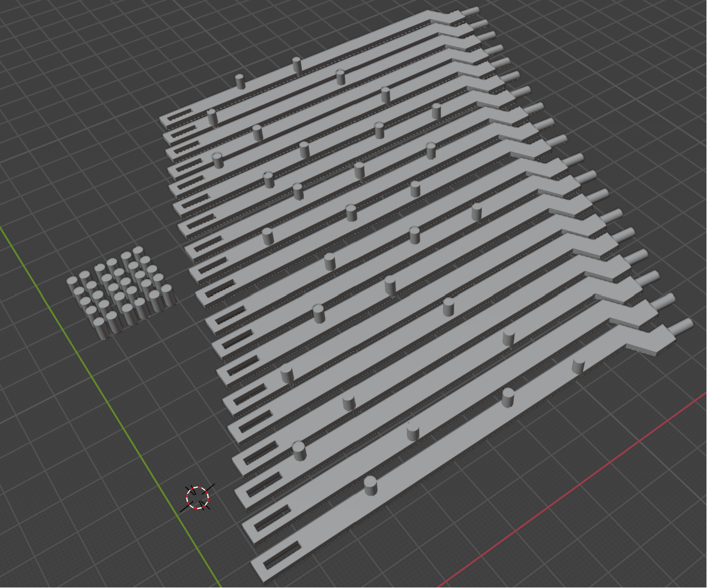Select the rectangular slot of the top-most bar
This screenshot has width=707, height=588.
[180, 115]
